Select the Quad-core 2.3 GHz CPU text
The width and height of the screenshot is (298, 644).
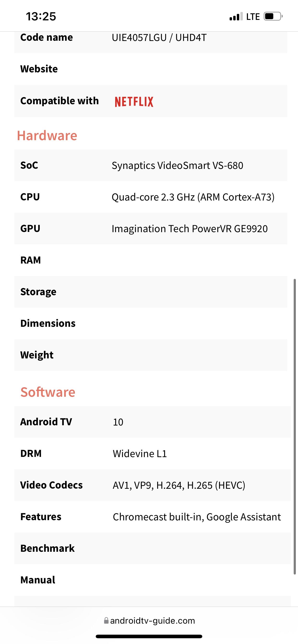[x=193, y=197]
